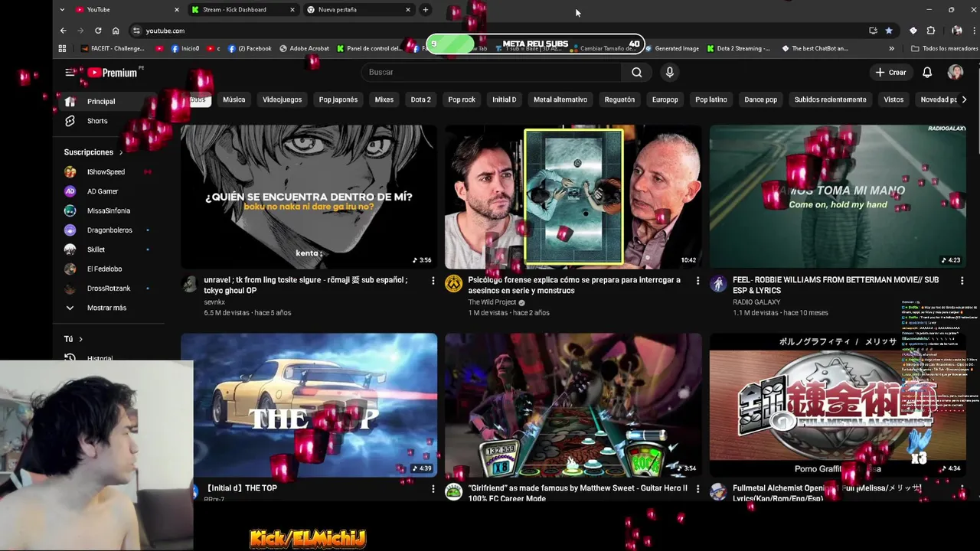Screen dimensions: 980x551
Task: Open options menu for FEEL Robbie Williams video
Action: pyautogui.click(x=962, y=281)
